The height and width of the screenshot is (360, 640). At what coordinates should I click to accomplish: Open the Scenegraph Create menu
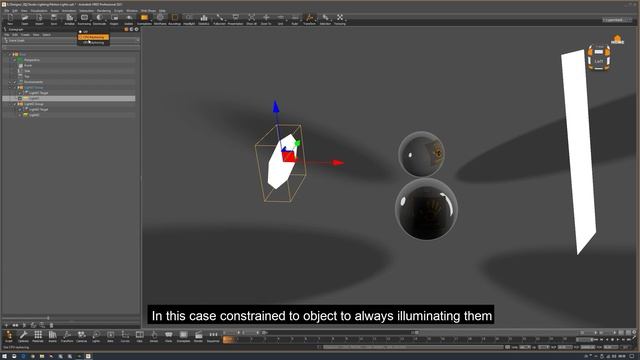click(25, 35)
